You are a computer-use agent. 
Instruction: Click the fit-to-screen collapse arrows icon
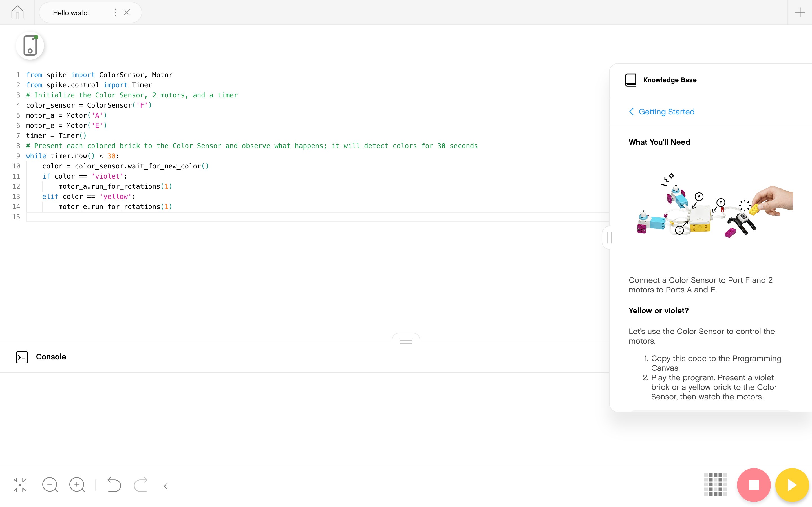coord(20,485)
